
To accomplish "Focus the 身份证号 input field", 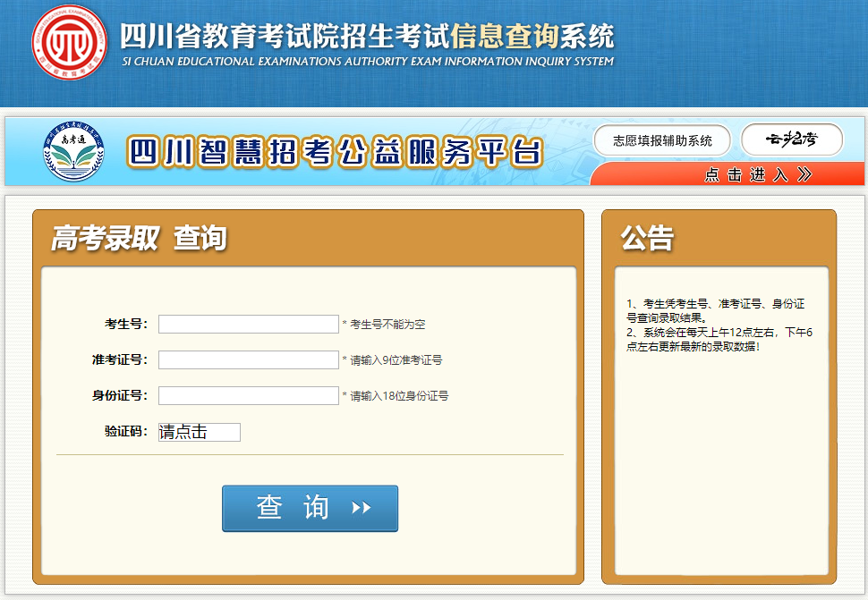I will [x=248, y=395].
